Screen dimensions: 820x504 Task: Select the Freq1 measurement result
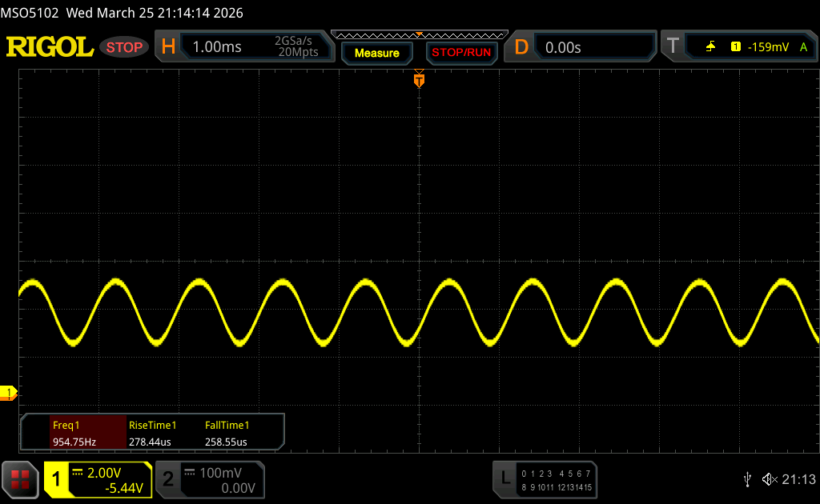(74, 434)
